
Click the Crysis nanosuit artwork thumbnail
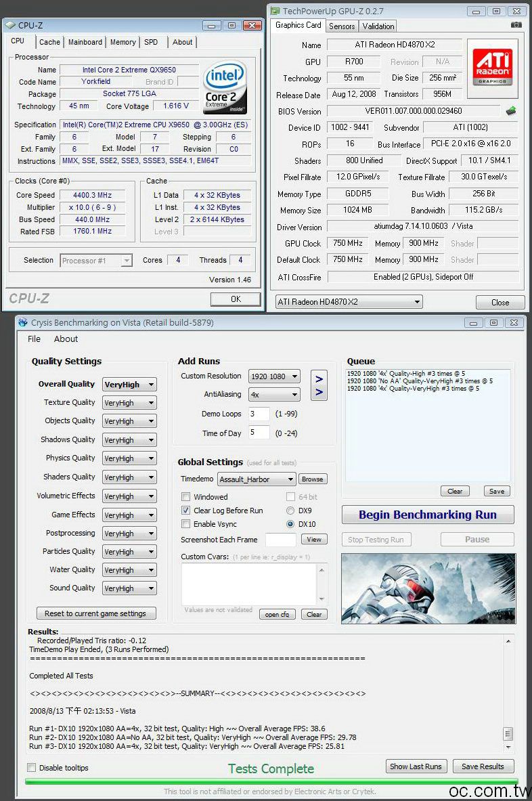click(x=428, y=588)
